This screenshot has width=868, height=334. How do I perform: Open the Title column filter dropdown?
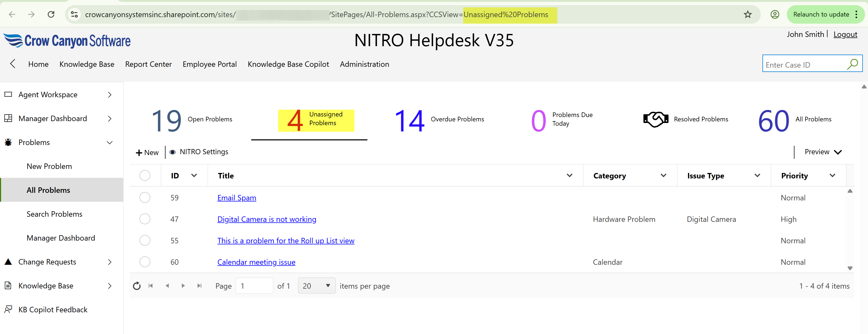click(570, 175)
